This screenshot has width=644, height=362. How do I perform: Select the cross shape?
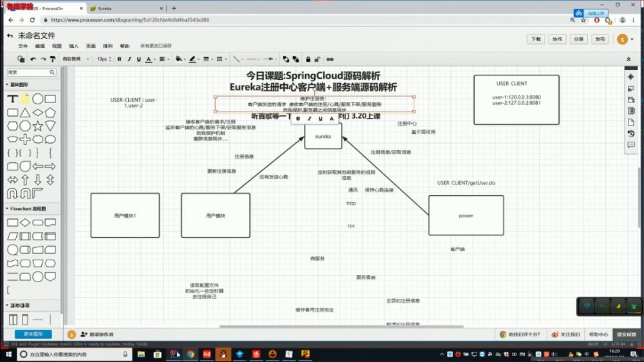(25, 139)
